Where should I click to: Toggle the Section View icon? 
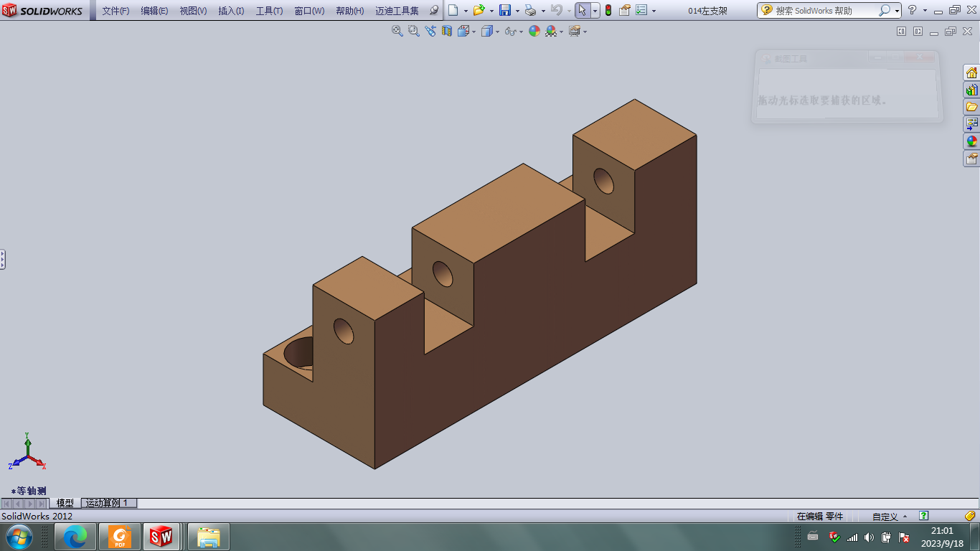[447, 31]
